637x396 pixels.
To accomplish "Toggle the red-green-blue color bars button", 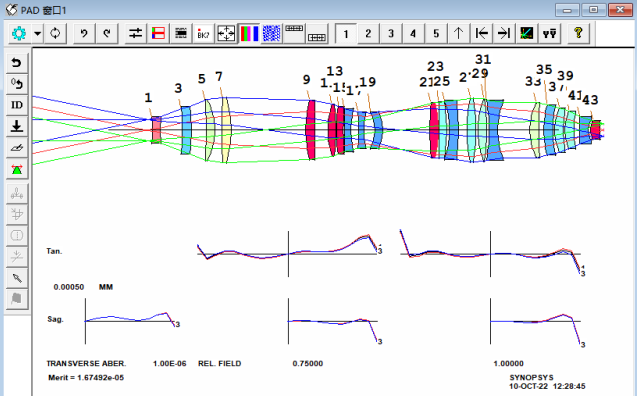I will (x=249, y=33).
